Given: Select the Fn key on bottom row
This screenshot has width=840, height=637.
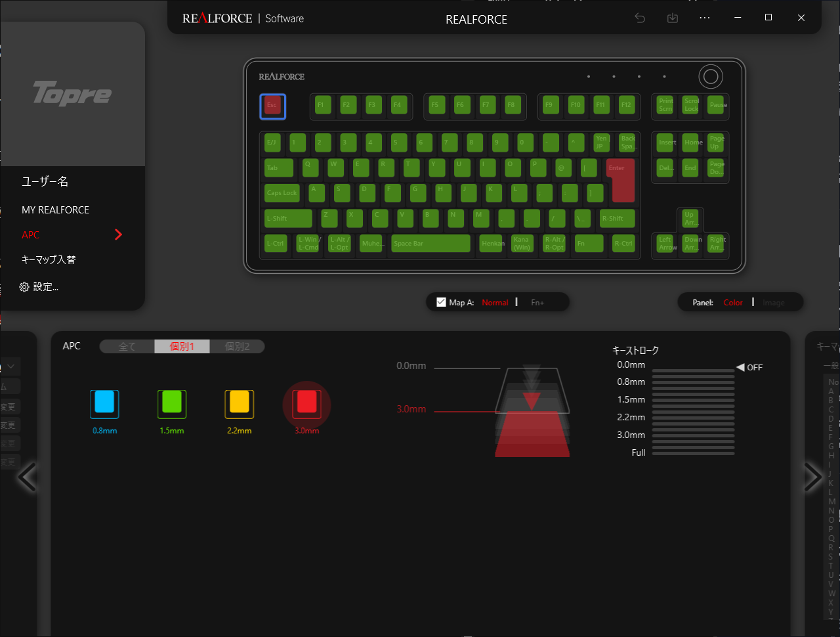Looking at the screenshot, I should [589, 243].
